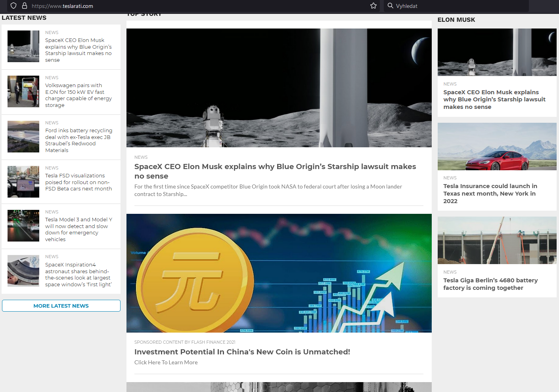Click the LATEST NEWS section heading
Image resolution: width=559 pixels, height=392 pixels.
coord(24,18)
